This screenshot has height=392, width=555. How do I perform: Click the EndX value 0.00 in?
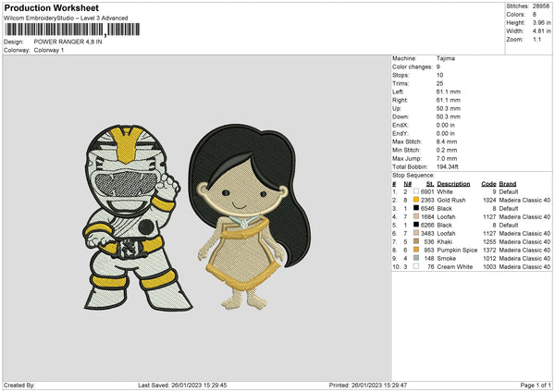[x=445, y=125]
